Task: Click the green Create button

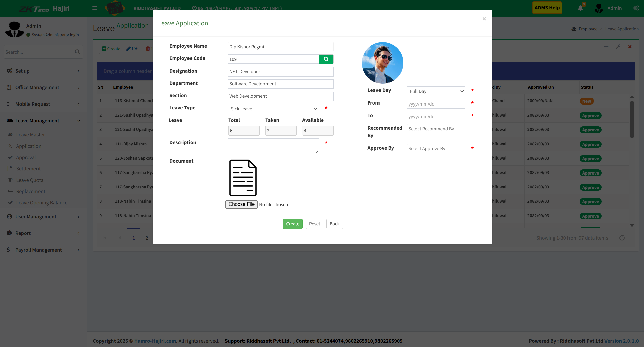Action: point(292,224)
